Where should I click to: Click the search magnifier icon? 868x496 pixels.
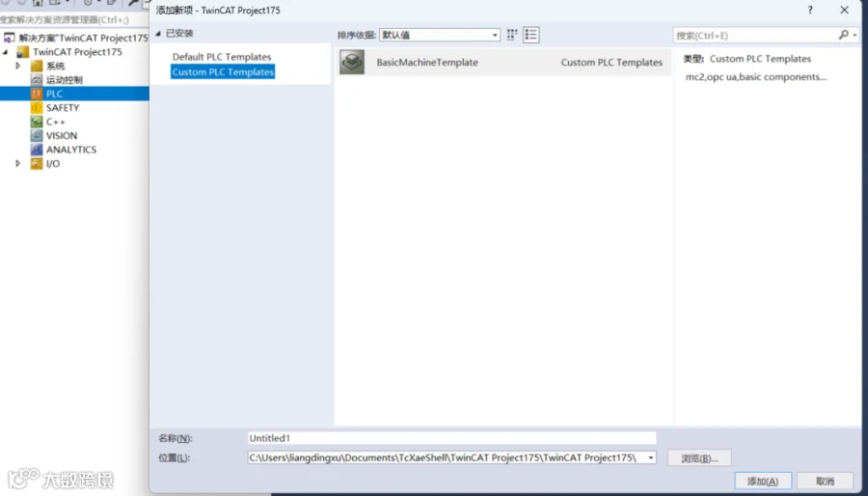click(x=843, y=35)
